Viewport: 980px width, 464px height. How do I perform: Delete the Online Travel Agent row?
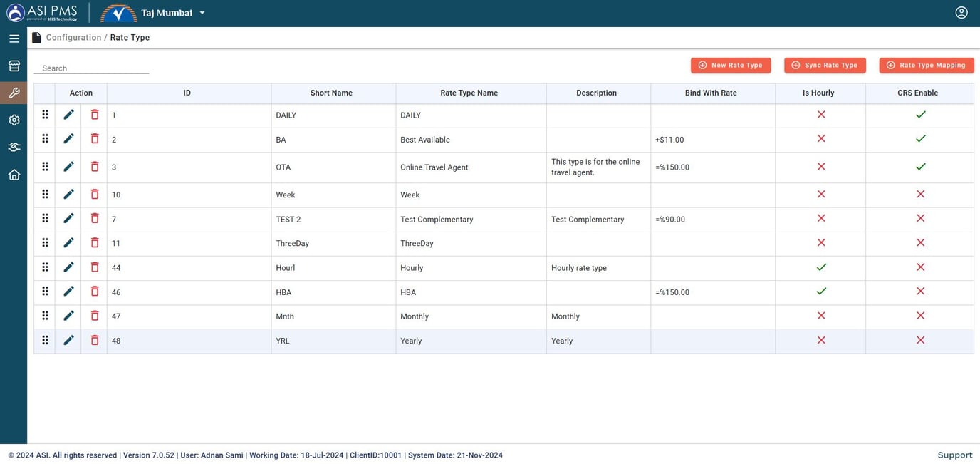click(x=94, y=167)
